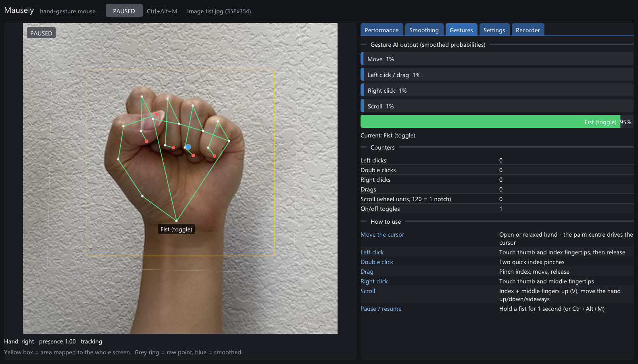Click the 'How to use' section heading
The height and width of the screenshot is (364, 638).
(386, 222)
